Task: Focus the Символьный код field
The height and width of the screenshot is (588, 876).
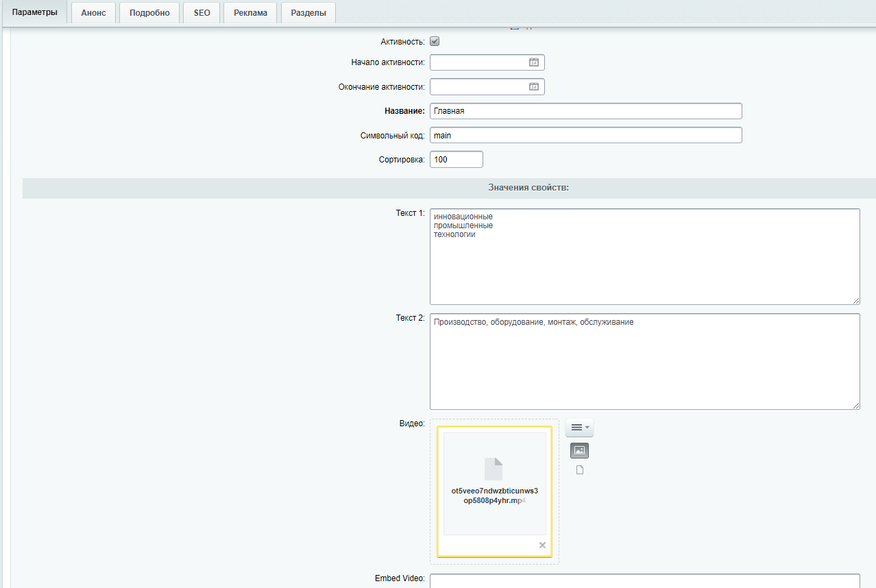Action: (x=585, y=135)
